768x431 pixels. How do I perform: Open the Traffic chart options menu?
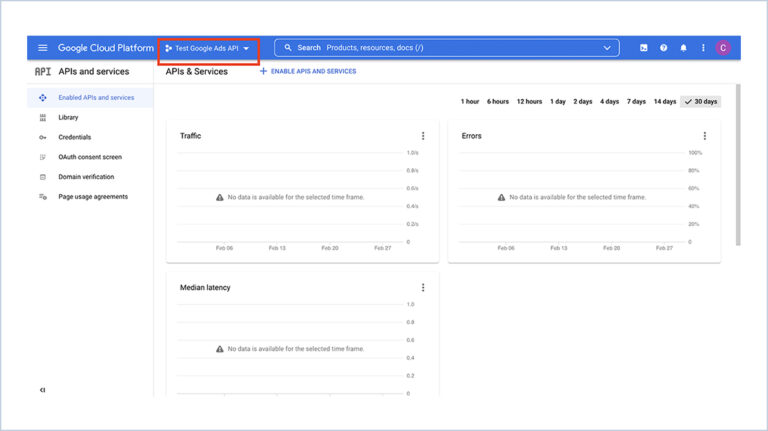tap(423, 136)
